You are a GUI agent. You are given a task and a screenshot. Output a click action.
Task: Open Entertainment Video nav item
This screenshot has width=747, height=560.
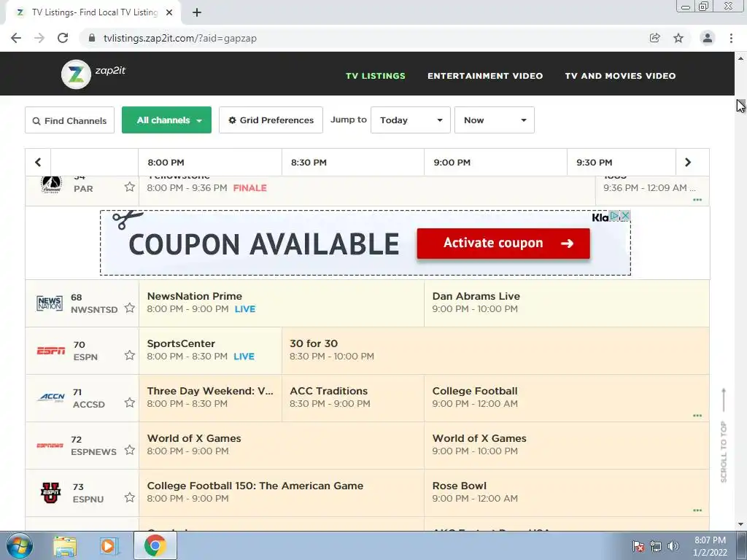pos(485,76)
